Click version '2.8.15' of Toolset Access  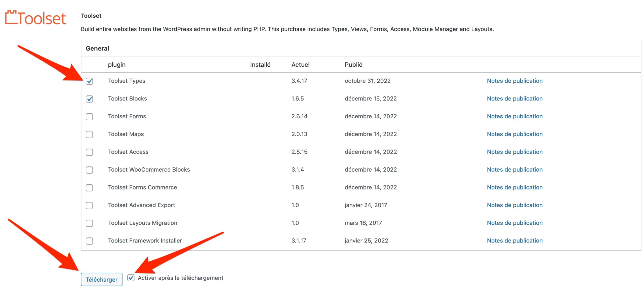(299, 152)
